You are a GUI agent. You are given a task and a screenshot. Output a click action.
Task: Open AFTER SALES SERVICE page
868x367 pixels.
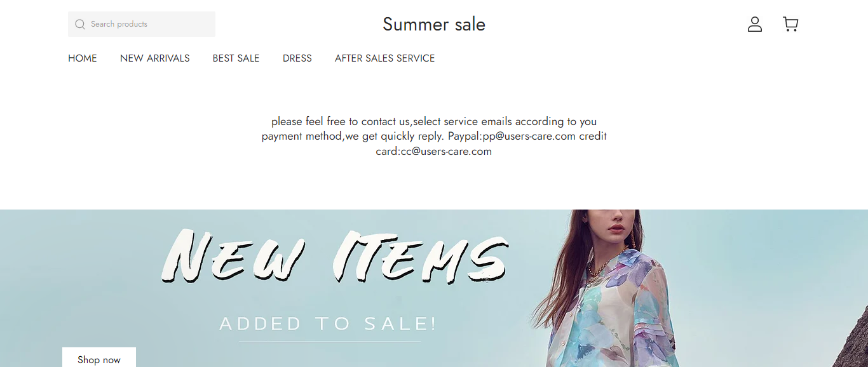tap(384, 58)
